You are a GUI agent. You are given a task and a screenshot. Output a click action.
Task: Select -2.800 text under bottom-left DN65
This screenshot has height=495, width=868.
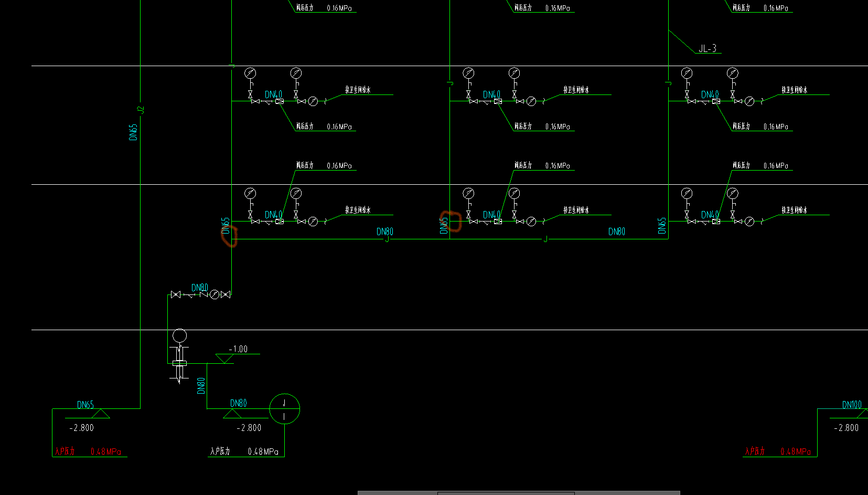[x=81, y=428]
